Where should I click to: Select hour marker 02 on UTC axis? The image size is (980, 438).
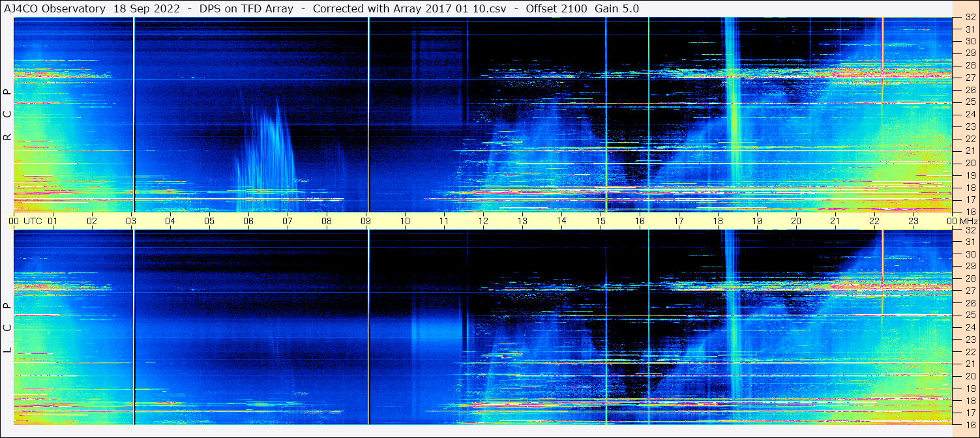click(92, 221)
